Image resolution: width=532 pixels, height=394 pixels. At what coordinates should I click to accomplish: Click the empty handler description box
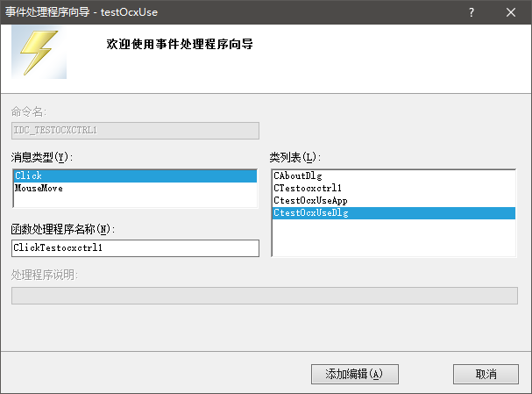264,295
